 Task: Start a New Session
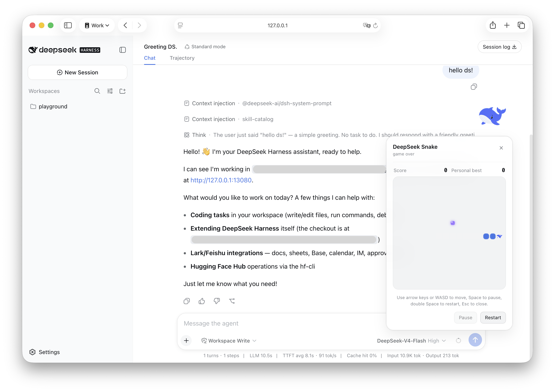click(78, 73)
